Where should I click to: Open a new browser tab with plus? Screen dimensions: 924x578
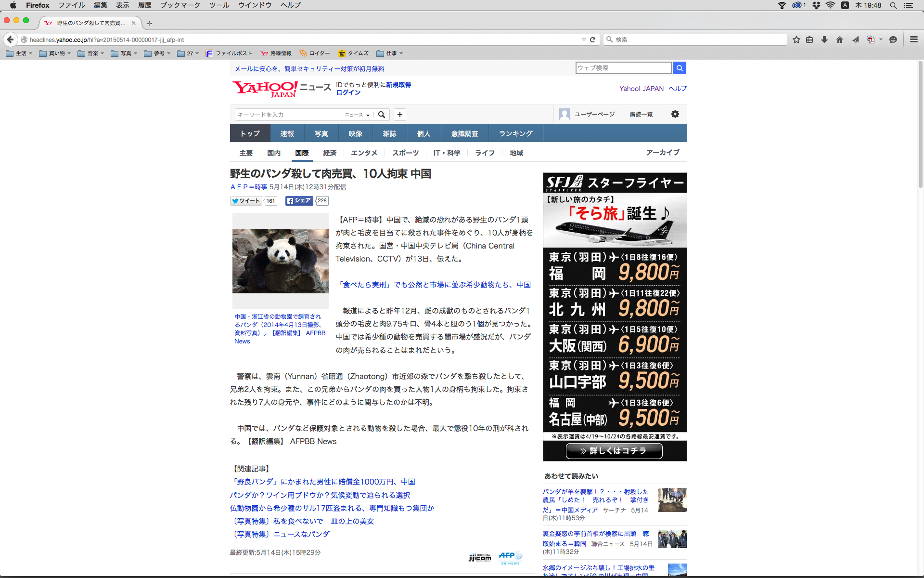(150, 23)
